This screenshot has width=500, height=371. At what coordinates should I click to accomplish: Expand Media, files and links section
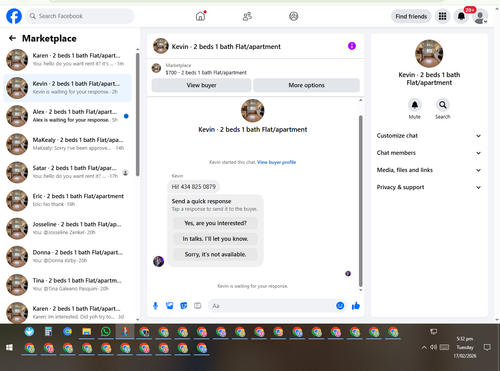click(x=429, y=170)
